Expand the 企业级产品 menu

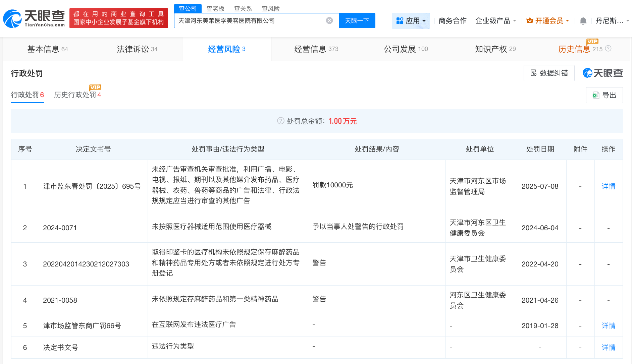pos(495,21)
